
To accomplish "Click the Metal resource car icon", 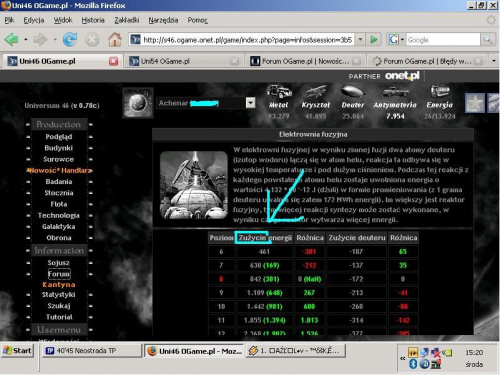I will pos(279,91).
